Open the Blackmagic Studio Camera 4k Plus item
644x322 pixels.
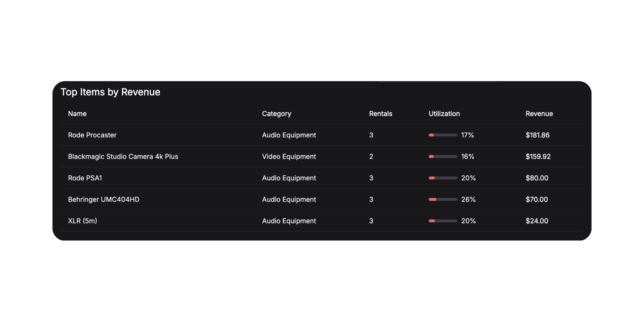[123, 156]
